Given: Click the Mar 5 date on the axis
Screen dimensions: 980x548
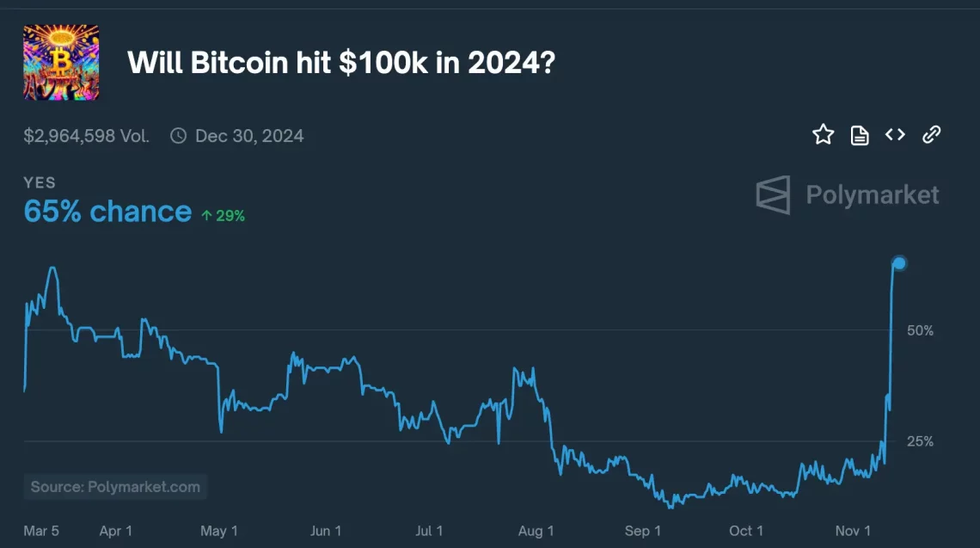Looking at the screenshot, I should click(x=41, y=531).
